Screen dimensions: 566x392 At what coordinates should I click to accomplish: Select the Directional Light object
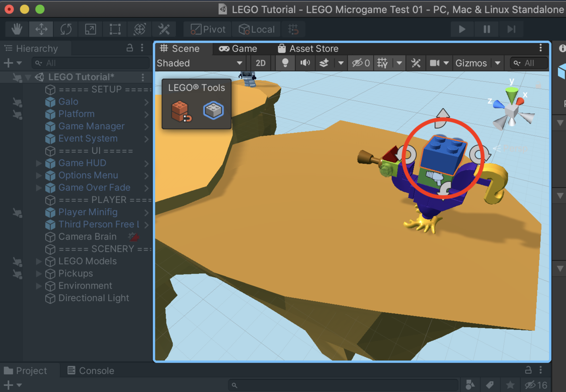point(93,298)
